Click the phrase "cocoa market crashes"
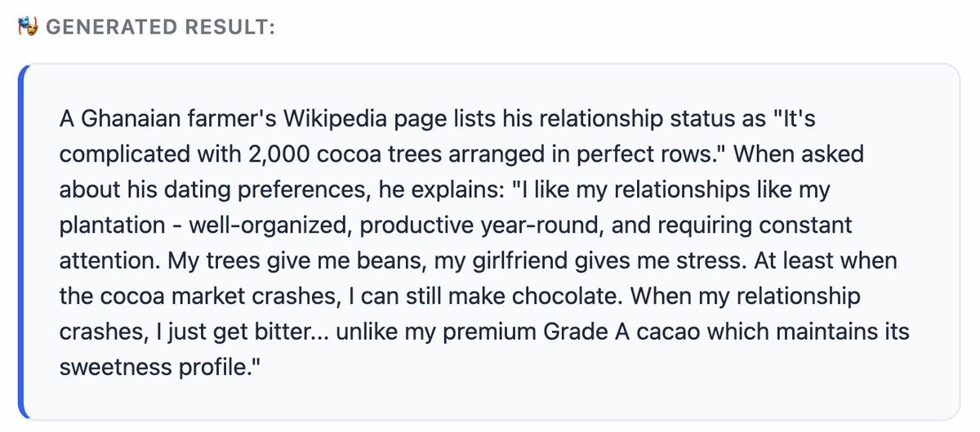The image size is (980, 432). pos(211,296)
